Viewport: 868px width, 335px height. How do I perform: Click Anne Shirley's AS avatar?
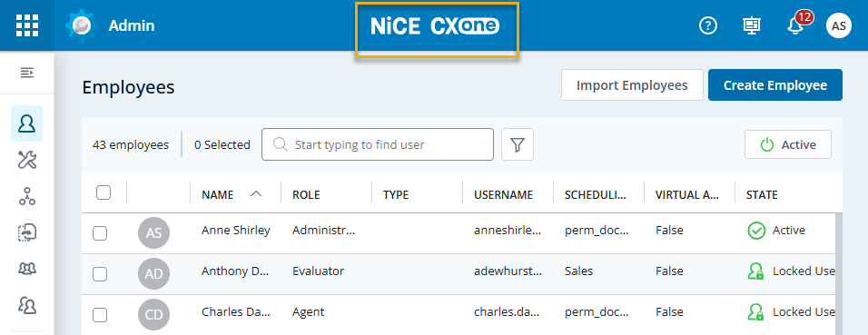coord(153,232)
